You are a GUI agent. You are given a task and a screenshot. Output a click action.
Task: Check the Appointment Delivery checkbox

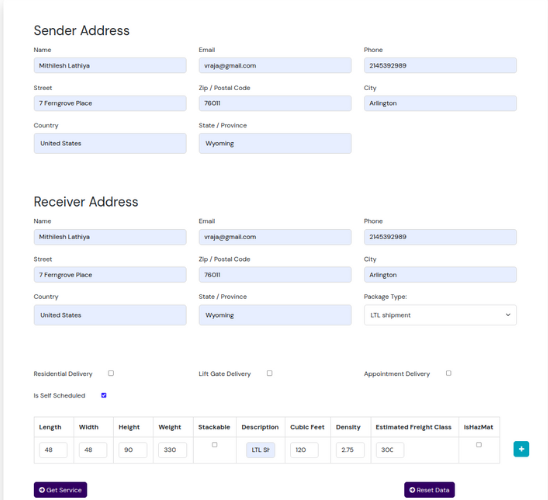click(x=448, y=373)
